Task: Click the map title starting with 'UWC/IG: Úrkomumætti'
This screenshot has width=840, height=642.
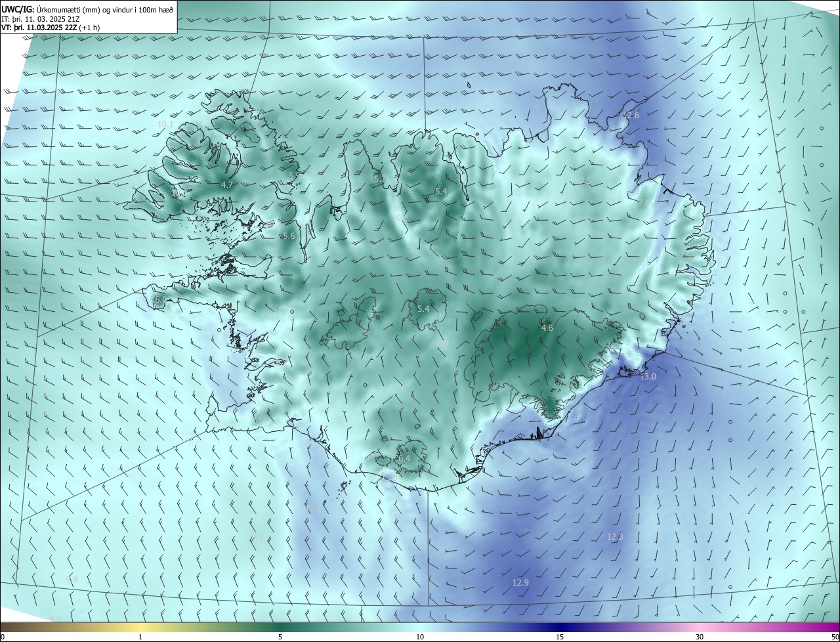Action: 87,9
